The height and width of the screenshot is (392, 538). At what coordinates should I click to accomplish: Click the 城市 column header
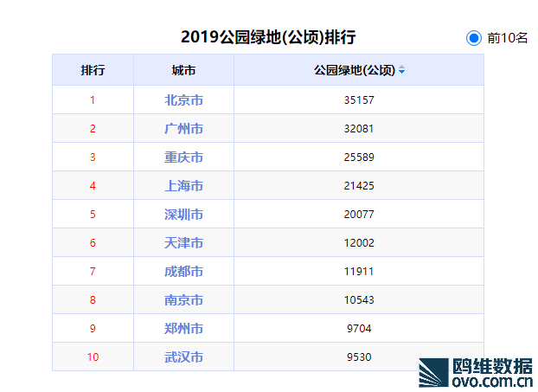(x=183, y=70)
